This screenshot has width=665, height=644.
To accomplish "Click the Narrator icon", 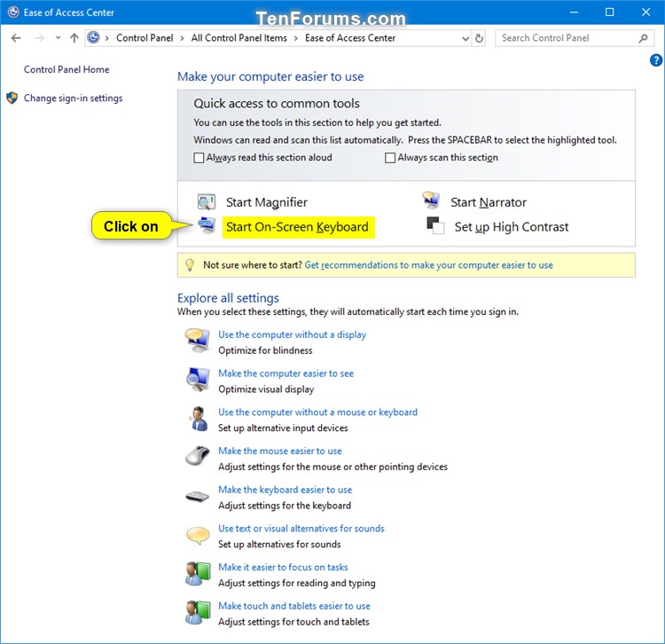I will [431, 200].
